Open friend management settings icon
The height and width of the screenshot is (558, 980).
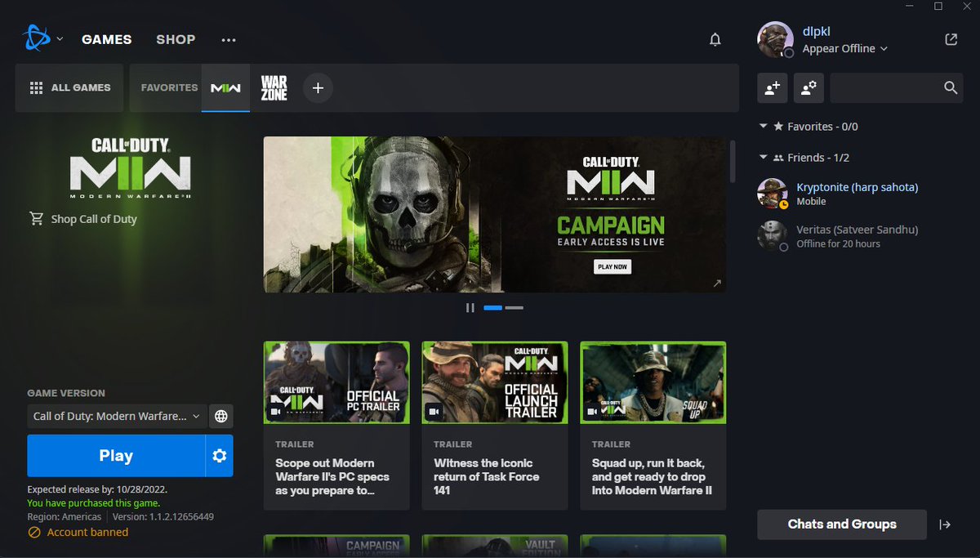click(808, 87)
